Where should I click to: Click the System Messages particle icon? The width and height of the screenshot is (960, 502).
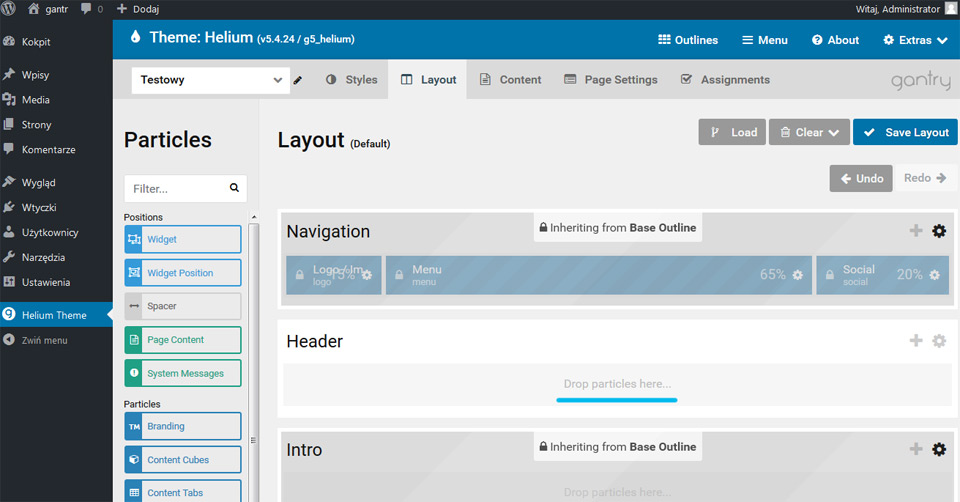pyautogui.click(x=134, y=373)
